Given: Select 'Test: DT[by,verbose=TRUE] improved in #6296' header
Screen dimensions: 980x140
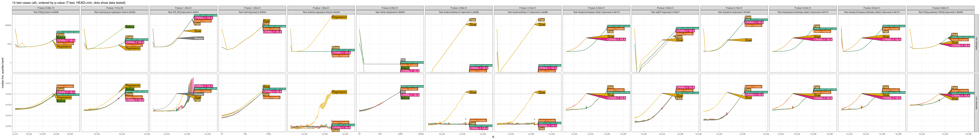Looking at the screenshot, I should [940, 12].
